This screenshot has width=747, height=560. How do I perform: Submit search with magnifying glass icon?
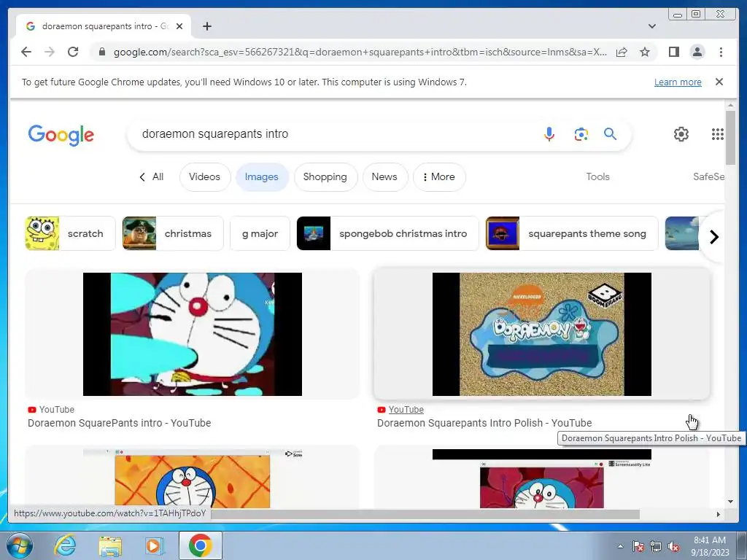coord(611,134)
